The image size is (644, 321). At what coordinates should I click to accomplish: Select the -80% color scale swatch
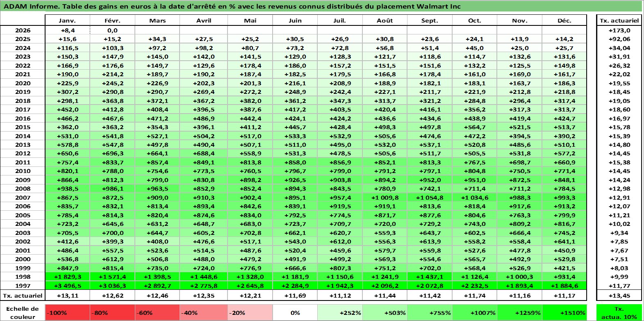(112, 312)
